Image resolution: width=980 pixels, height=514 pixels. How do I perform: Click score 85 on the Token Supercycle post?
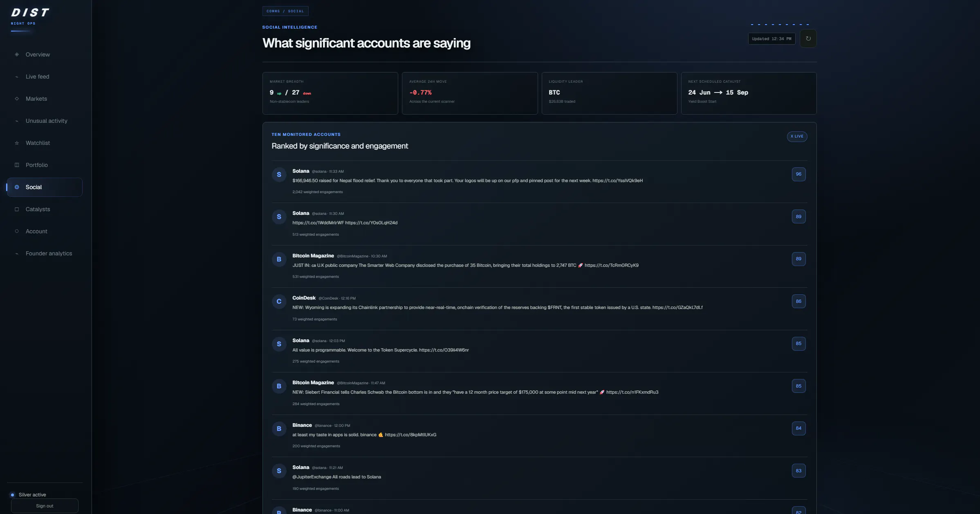(798, 343)
